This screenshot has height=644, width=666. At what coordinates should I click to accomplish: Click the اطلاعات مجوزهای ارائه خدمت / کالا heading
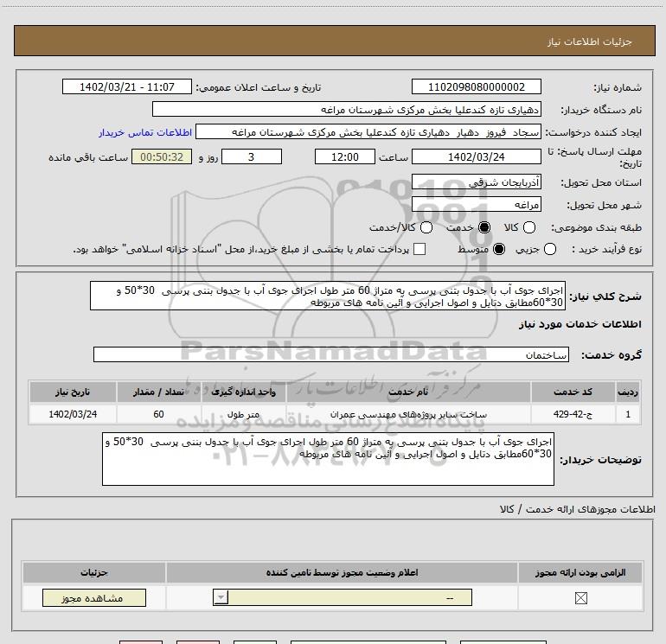(x=577, y=509)
